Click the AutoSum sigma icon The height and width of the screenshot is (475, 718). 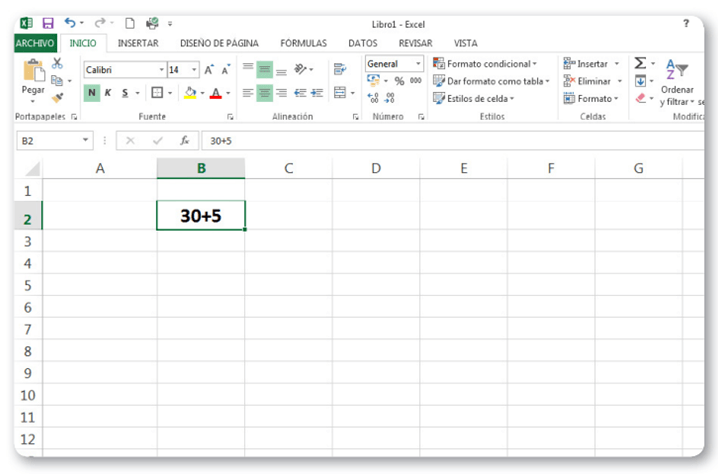640,63
